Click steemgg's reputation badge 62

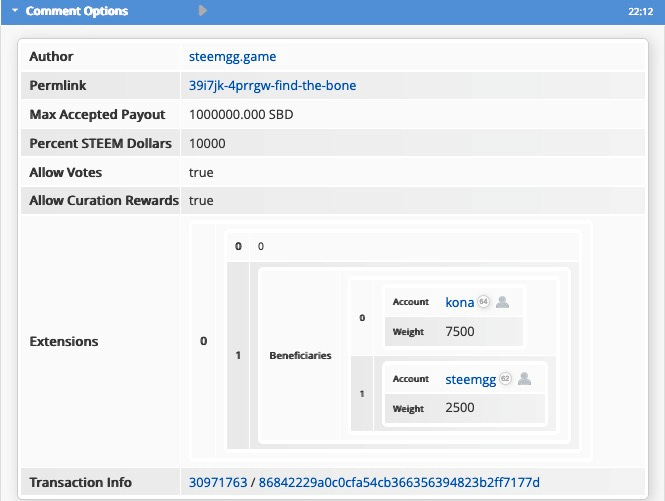505,378
